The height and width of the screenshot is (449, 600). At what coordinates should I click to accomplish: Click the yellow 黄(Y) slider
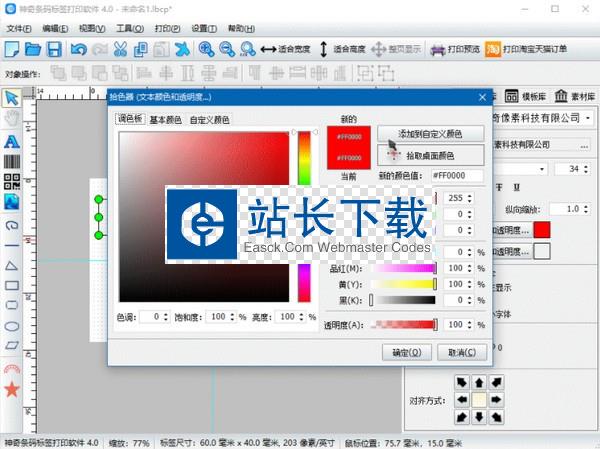point(404,284)
